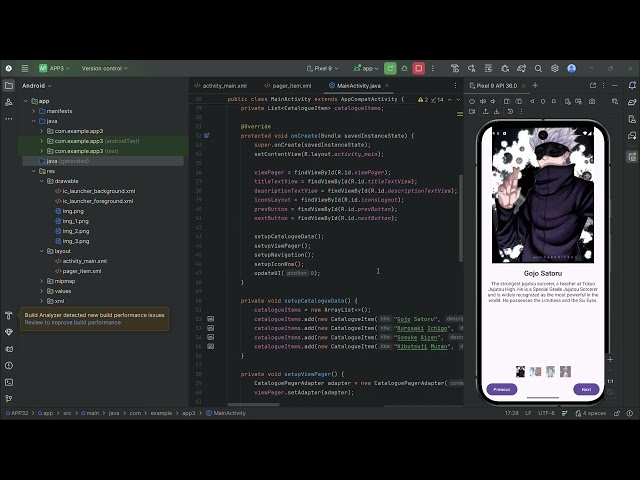Open Problems tool window icon
640x480 pixels.
(9, 366)
